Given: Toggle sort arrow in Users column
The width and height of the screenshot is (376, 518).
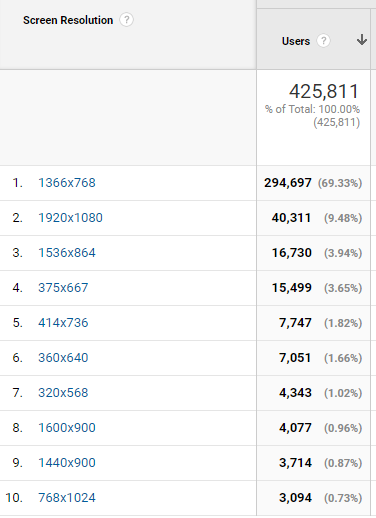Looking at the screenshot, I should pyautogui.click(x=362, y=40).
